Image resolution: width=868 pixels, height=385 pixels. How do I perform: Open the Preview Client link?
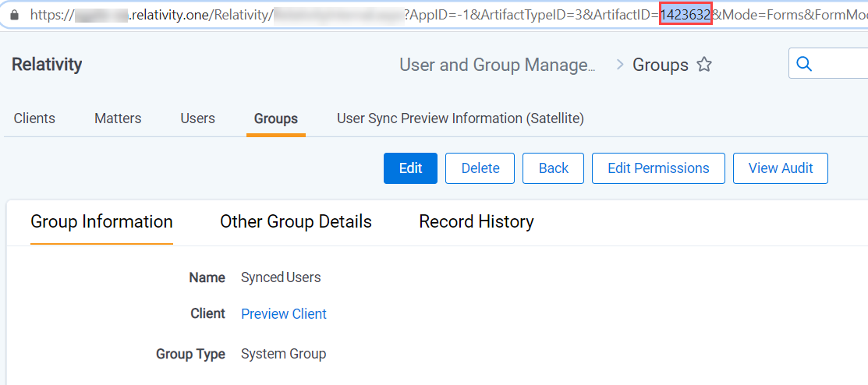tap(283, 314)
